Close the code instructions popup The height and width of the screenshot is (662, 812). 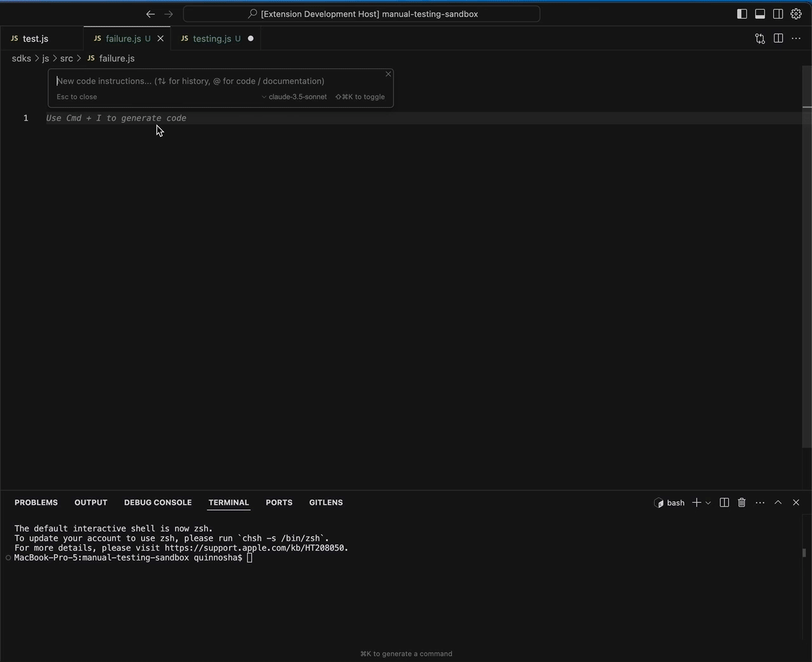coord(388,74)
